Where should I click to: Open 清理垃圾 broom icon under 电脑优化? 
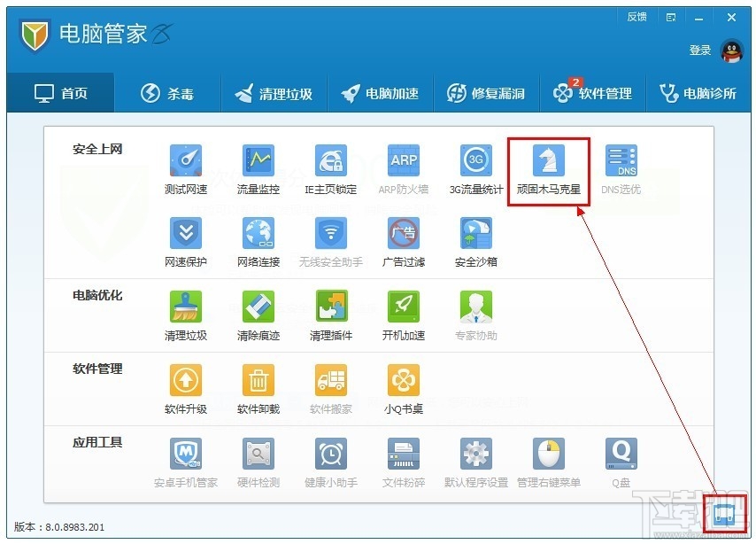coord(186,315)
